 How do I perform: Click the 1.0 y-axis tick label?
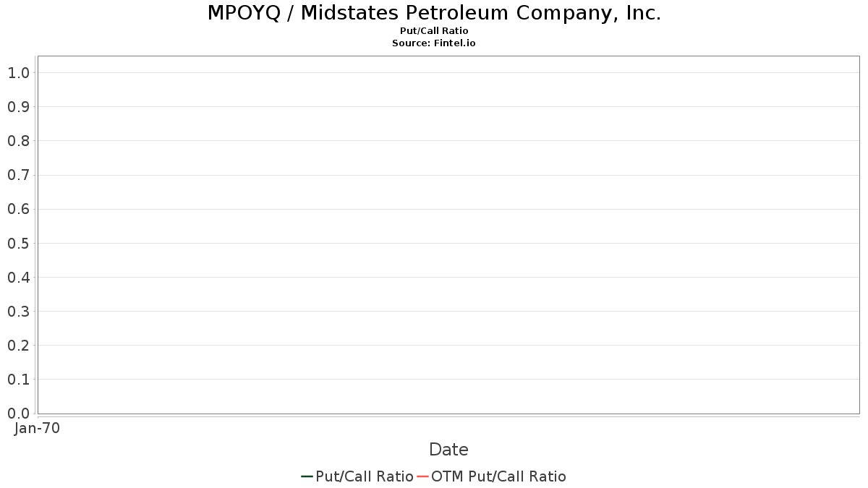(18, 72)
